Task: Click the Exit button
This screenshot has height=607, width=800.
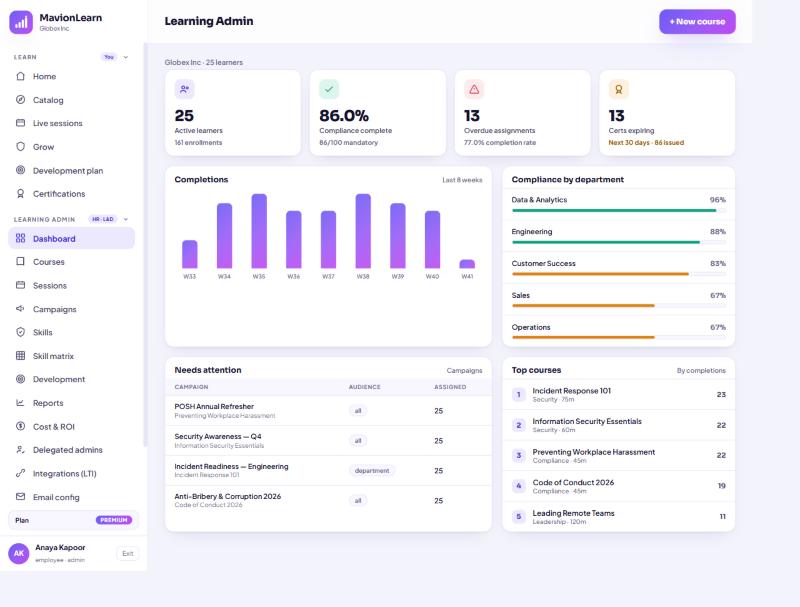Action: [128, 553]
